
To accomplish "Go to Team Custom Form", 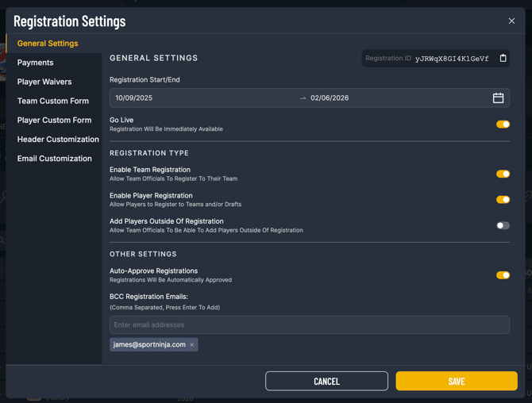I will tap(53, 101).
